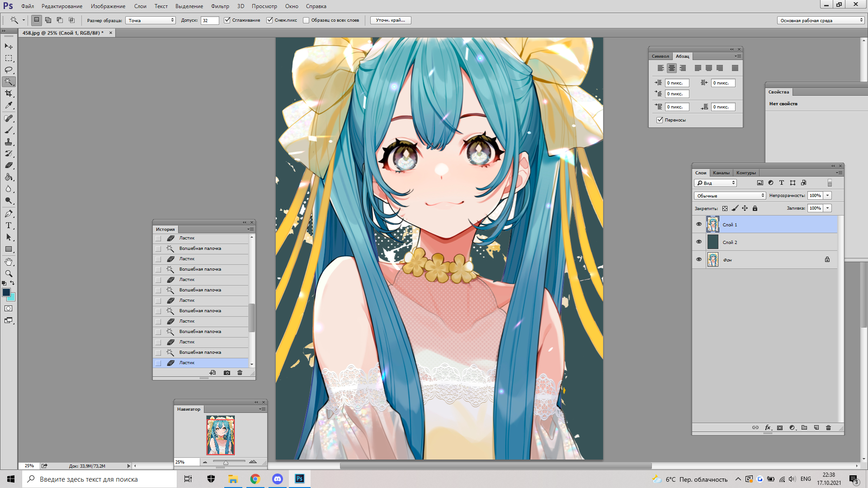Viewport: 868px width, 488px height.
Task: Hide layer Слой 1
Action: click(699, 225)
